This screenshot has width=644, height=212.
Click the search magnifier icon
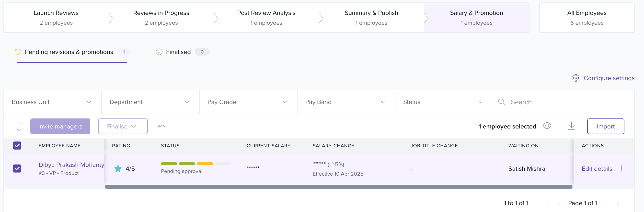(x=501, y=102)
